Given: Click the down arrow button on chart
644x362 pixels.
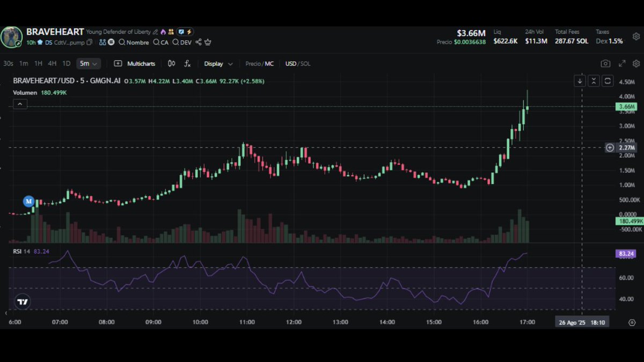Looking at the screenshot, I should tap(580, 81).
